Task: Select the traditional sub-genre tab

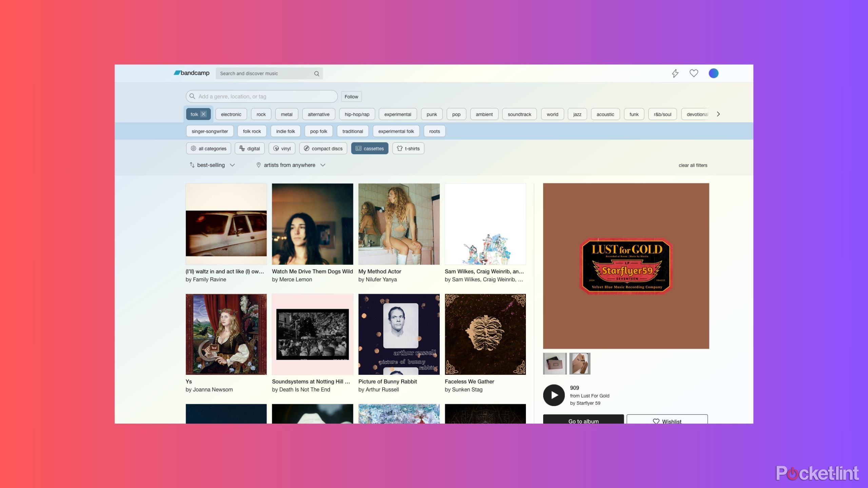Action: [352, 131]
